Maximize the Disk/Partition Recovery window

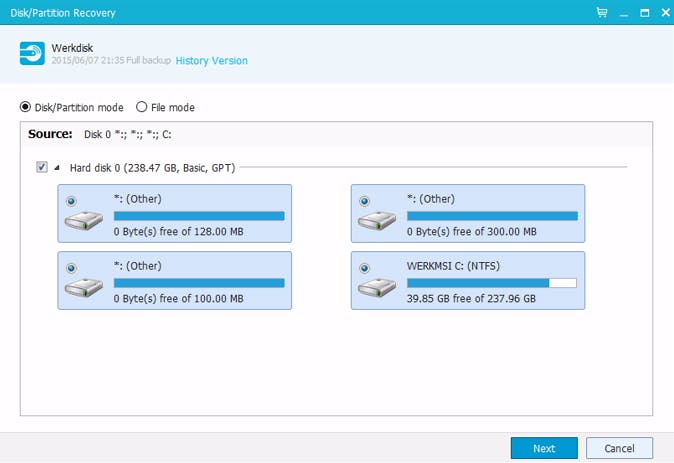click(x=645, y=12)
